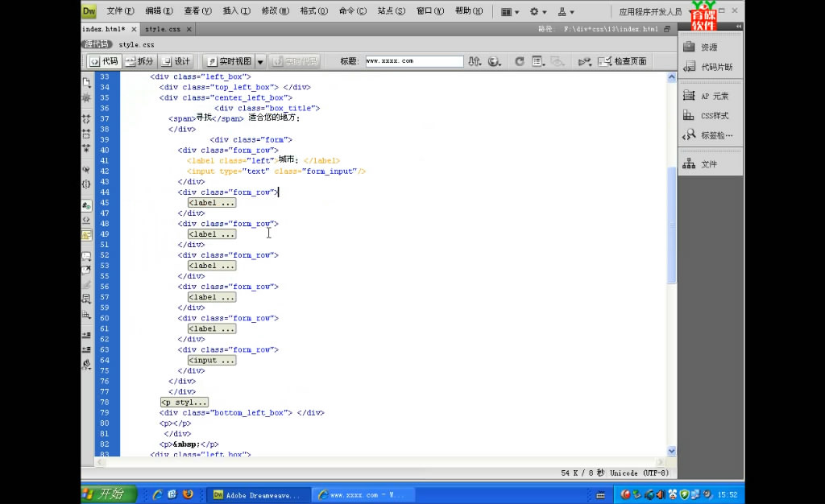Click Show Code Navigator icon in coding toolbar
This screenshot has height=504, width=825.
[86, 97]
